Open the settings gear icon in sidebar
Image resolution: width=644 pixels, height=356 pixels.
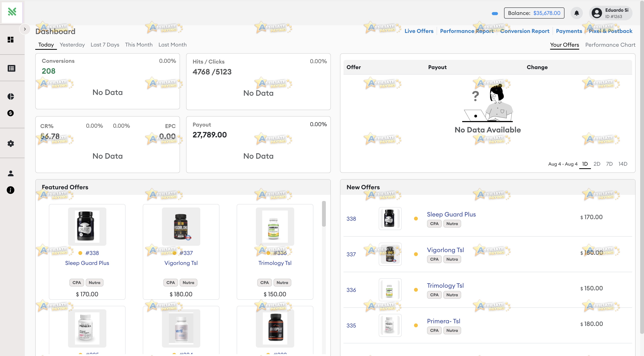(11, 144)
